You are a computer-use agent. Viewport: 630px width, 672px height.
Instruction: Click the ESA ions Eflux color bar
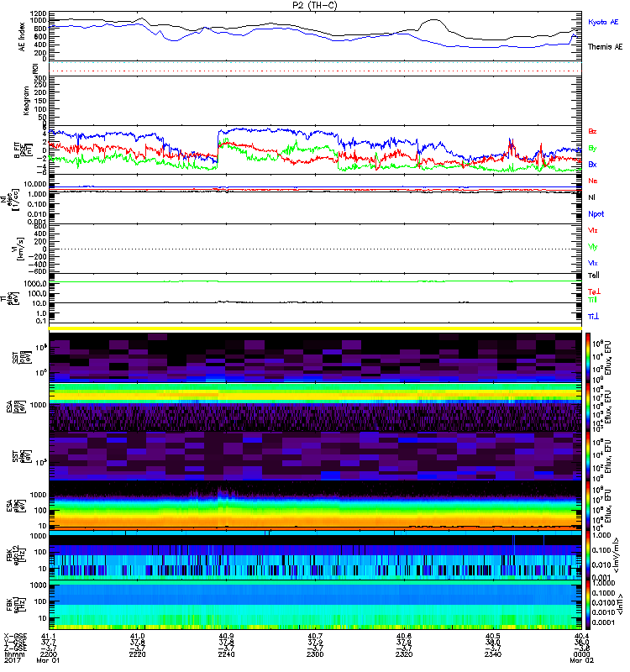coord(588,407)
